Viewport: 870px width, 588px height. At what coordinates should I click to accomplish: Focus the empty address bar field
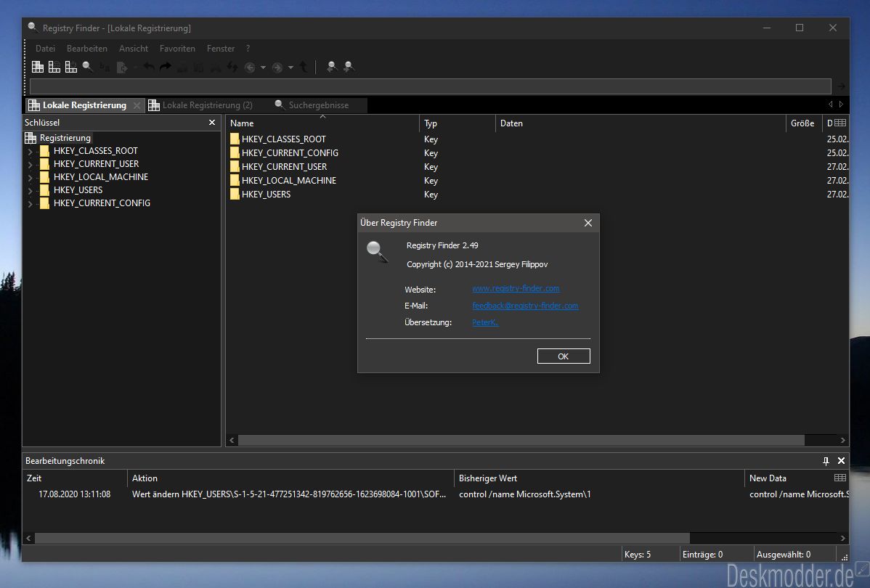tap(430, 86)
